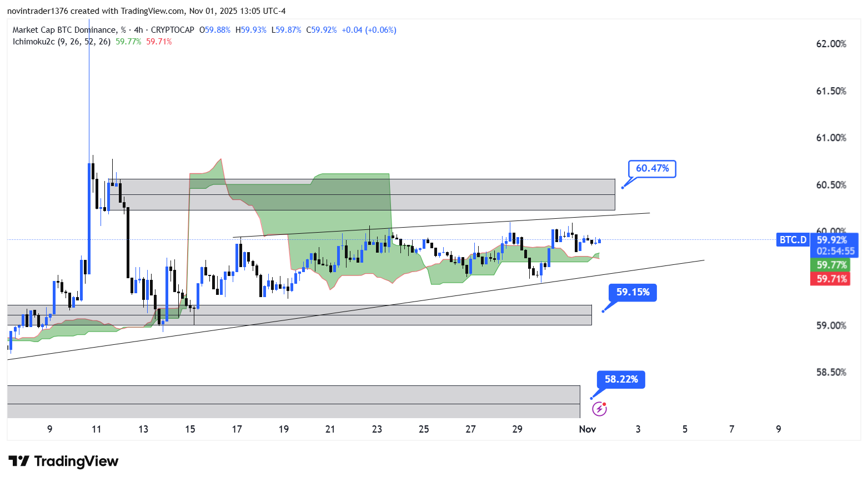Viewport: 868px width, 482px height.
Task: Select the 58.22% callout label
Action: point(621,379)
